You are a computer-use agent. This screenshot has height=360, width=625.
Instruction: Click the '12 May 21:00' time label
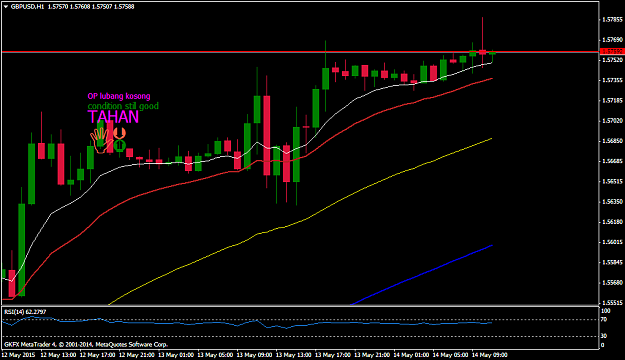(137, 355)
